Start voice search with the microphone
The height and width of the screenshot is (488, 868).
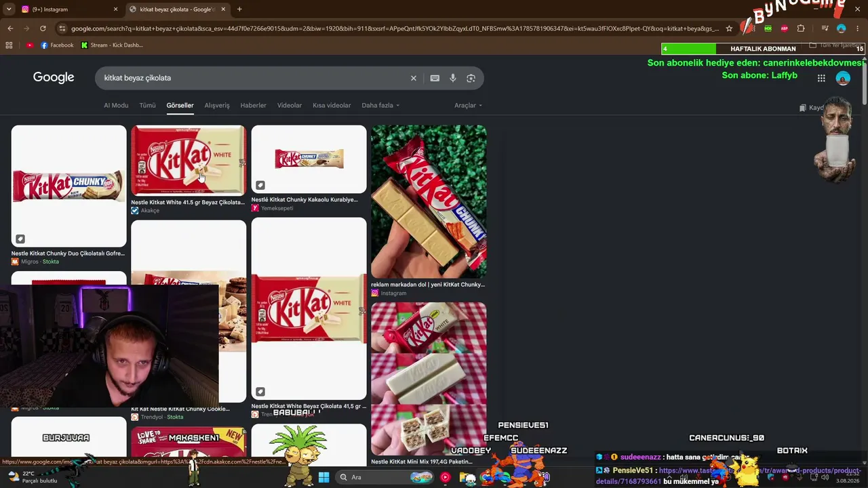point(453,78)
